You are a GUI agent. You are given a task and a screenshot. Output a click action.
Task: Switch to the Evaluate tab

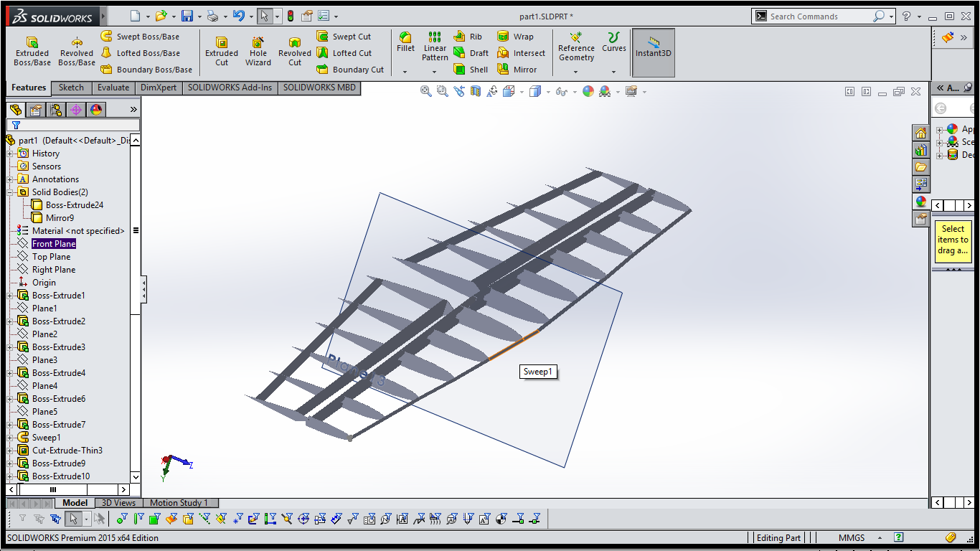[x=113, y=88]
